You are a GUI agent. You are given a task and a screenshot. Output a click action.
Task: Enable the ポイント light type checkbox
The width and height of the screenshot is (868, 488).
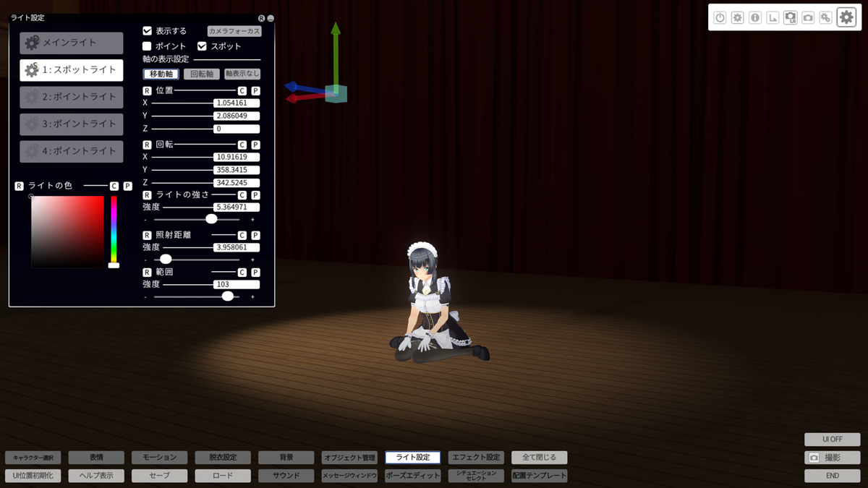[148, 46]
